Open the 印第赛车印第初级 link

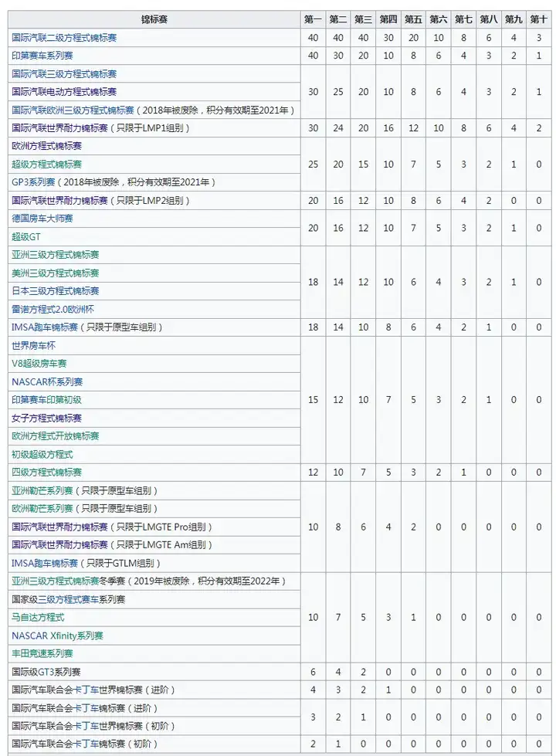point(47,400)
